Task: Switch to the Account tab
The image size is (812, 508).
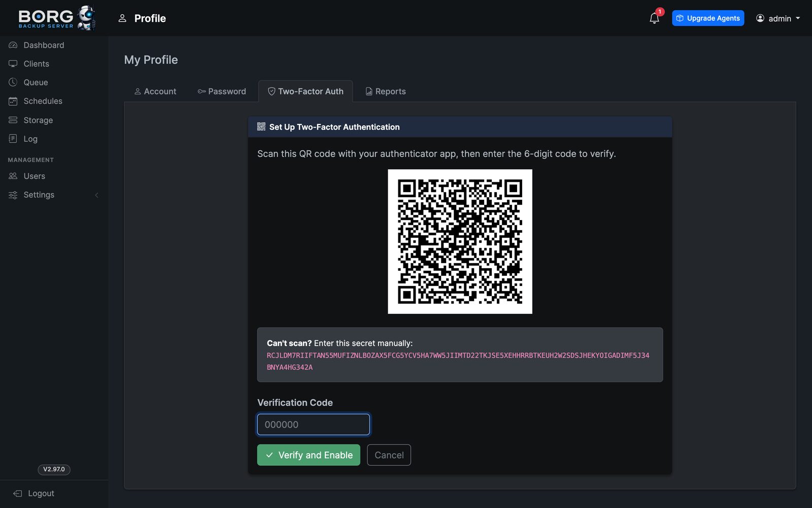Action: point(155,91)
